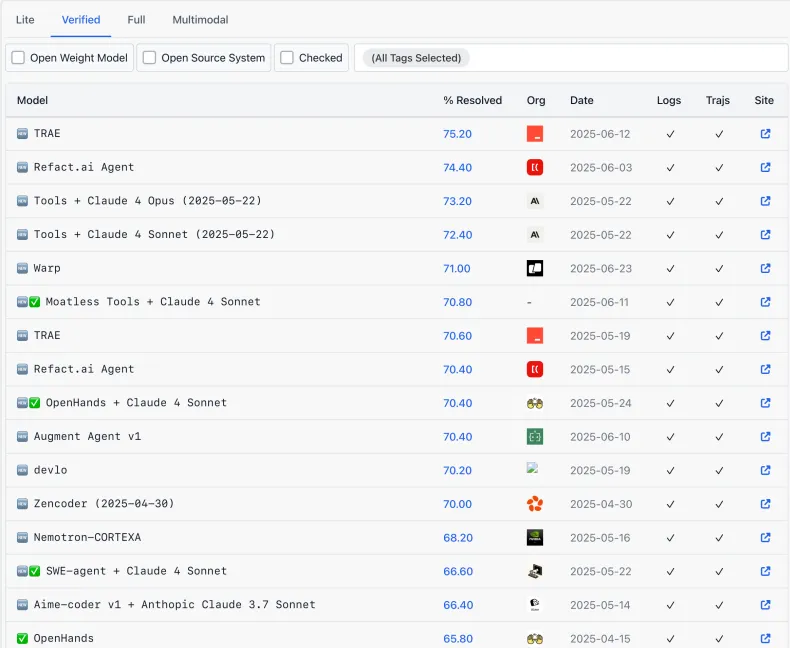
Task: Open site link for Moatless Tools row
Action: 765,302
